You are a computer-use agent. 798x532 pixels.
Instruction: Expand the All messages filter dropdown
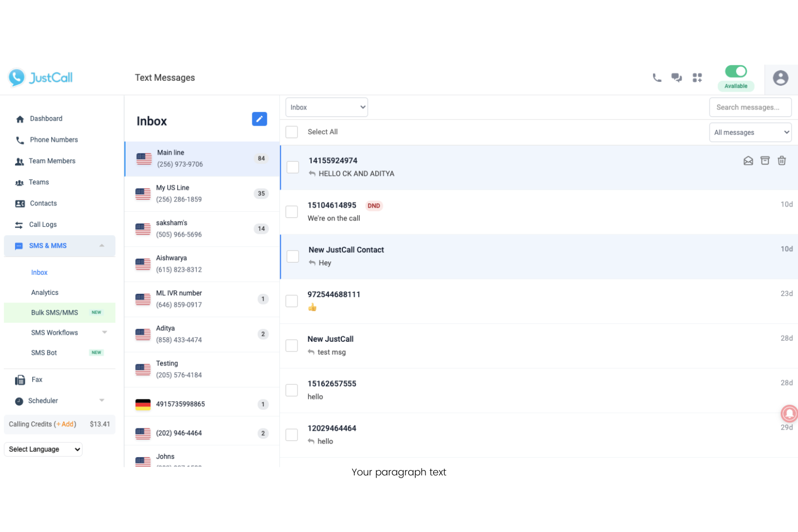tap(750, 133)
